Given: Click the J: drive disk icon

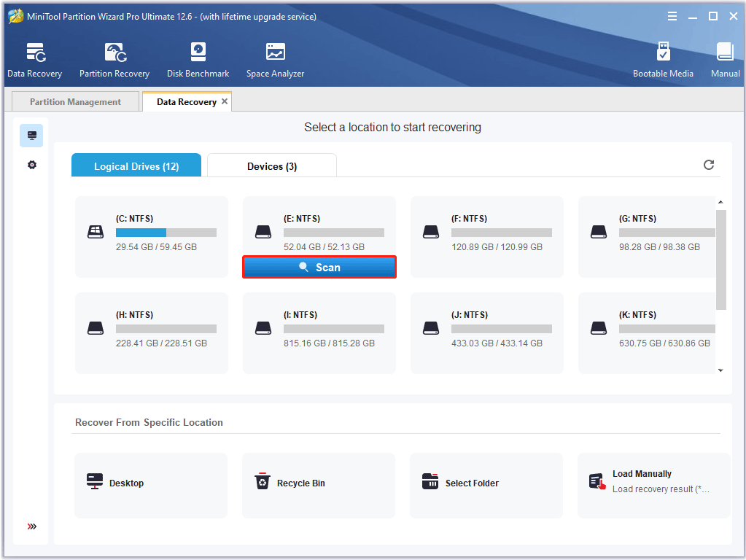Looking at the screenshot, I should [431, 328].
